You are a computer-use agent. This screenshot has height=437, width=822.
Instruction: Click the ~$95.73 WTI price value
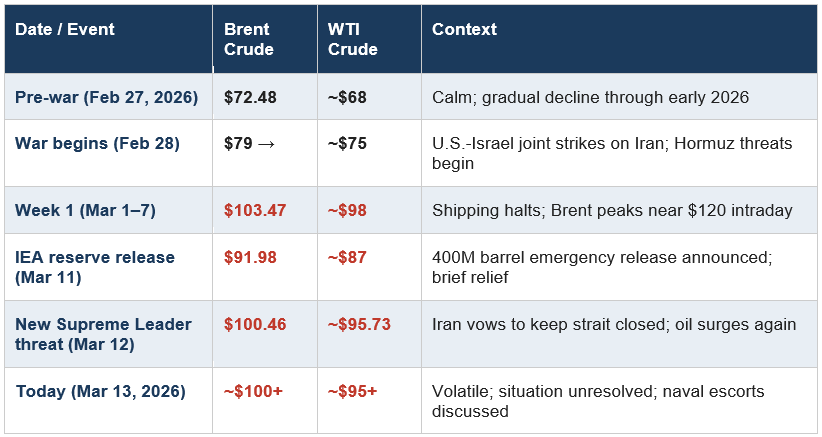pos(362,324)
